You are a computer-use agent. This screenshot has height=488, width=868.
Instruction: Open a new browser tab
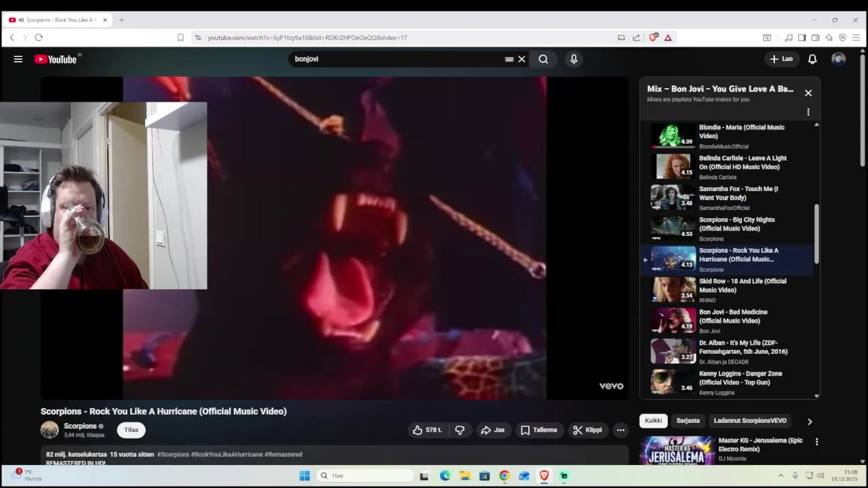coord(121,20)
